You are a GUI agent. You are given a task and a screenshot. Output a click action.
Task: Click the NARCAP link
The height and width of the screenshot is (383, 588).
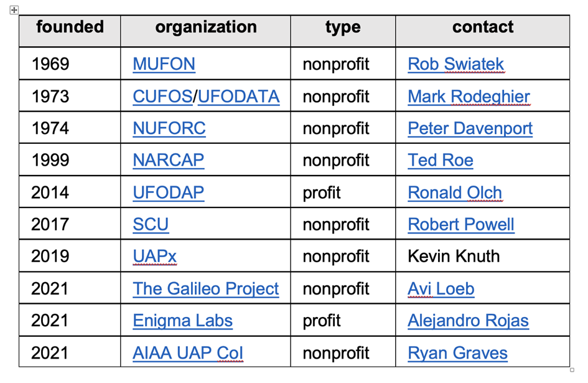169,160
